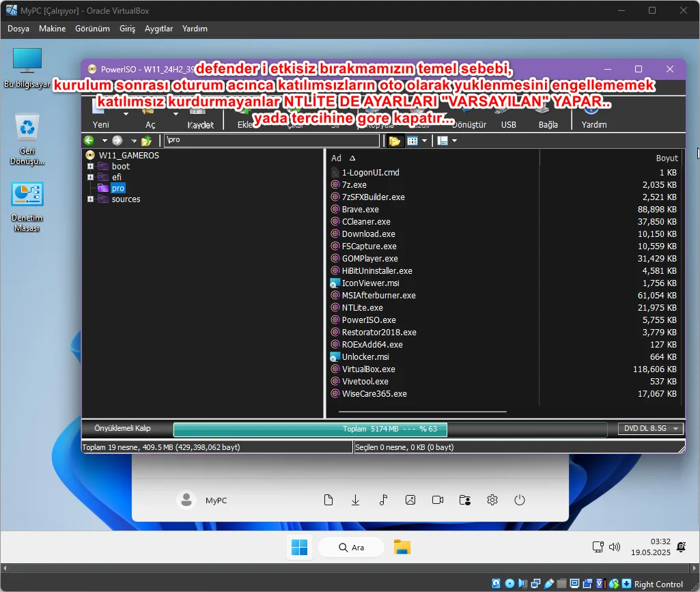Open the Yeni button dropdown arrow

(x=126, y=114)
